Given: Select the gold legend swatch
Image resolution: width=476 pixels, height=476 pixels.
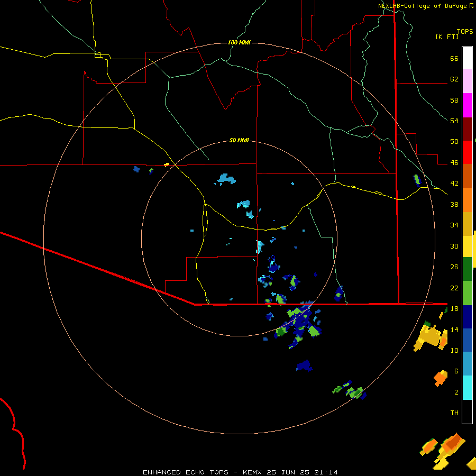Looking at the screenshot, I should [467, 224].
